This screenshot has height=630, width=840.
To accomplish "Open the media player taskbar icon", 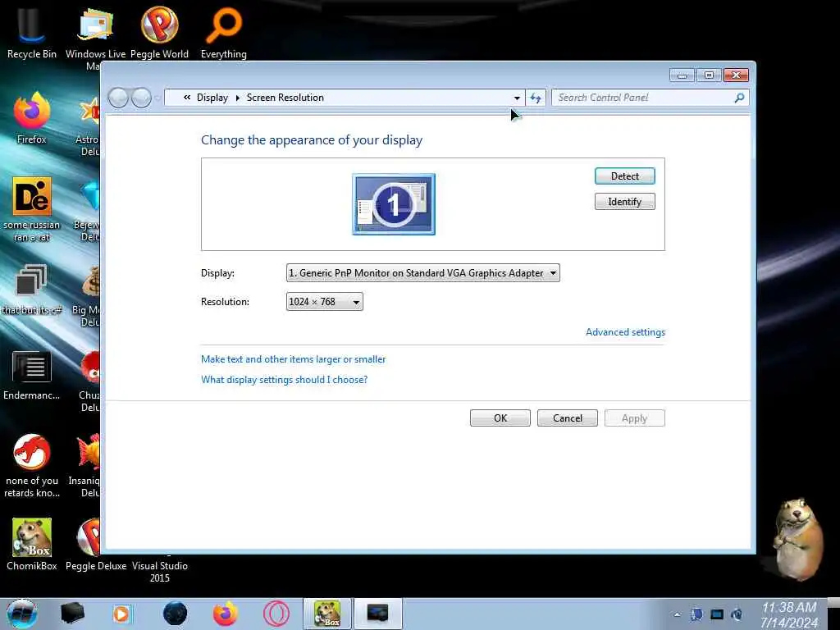I will tap(121, 614).
